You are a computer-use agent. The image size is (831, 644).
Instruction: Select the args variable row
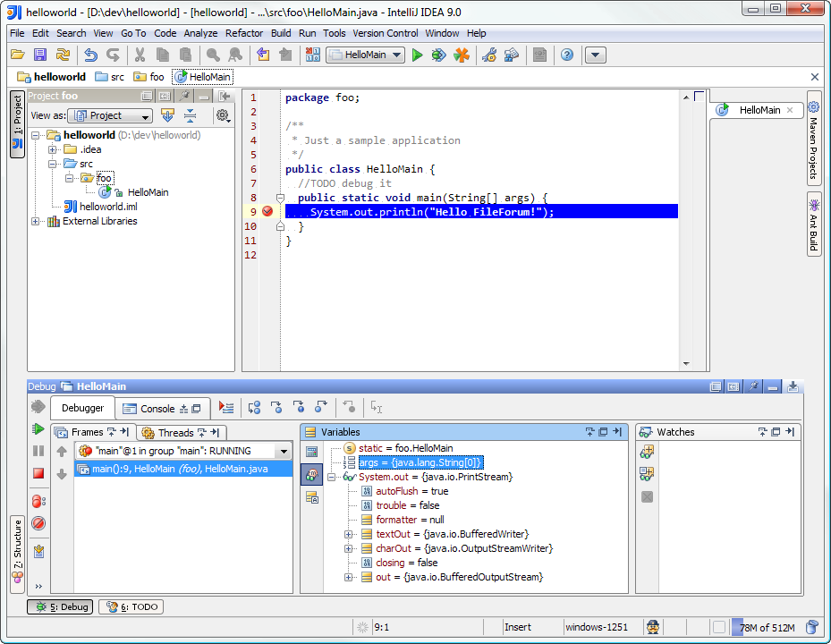pyautogui.click(x=420, y=462)
